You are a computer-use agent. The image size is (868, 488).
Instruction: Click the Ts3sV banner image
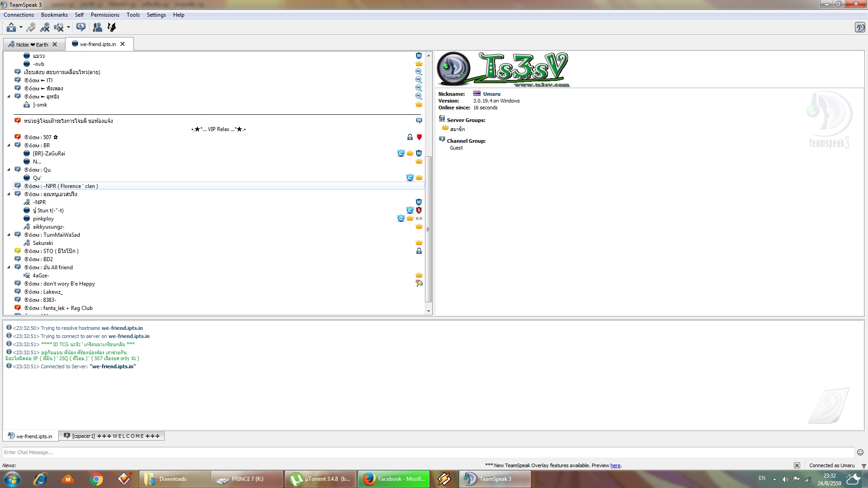coord(503,70)
